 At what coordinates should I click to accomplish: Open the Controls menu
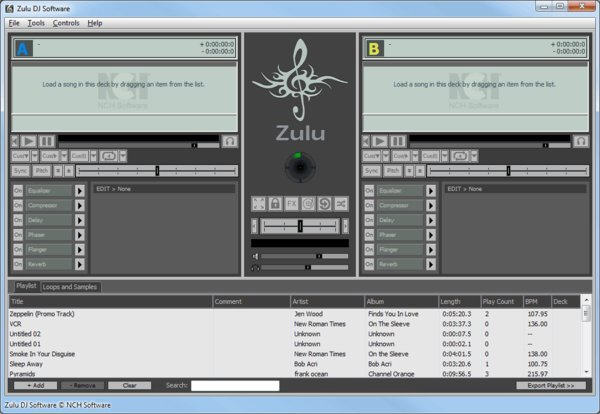66,23
